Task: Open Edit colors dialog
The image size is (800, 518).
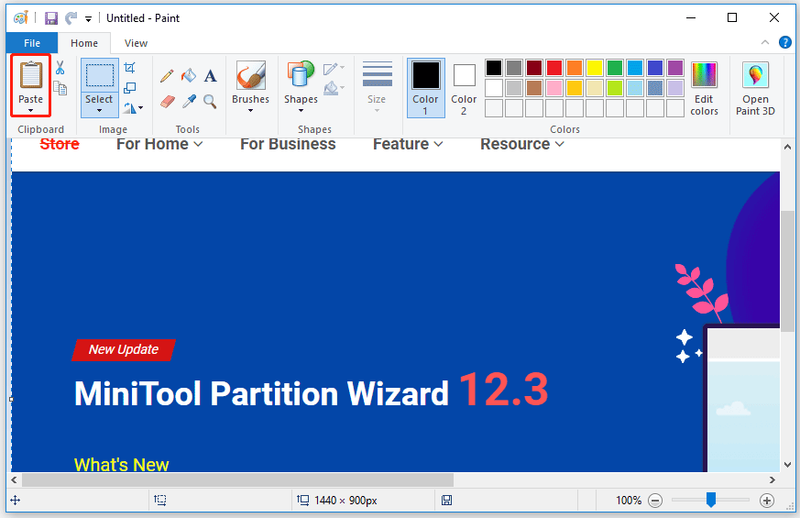Action: [704, 88]
